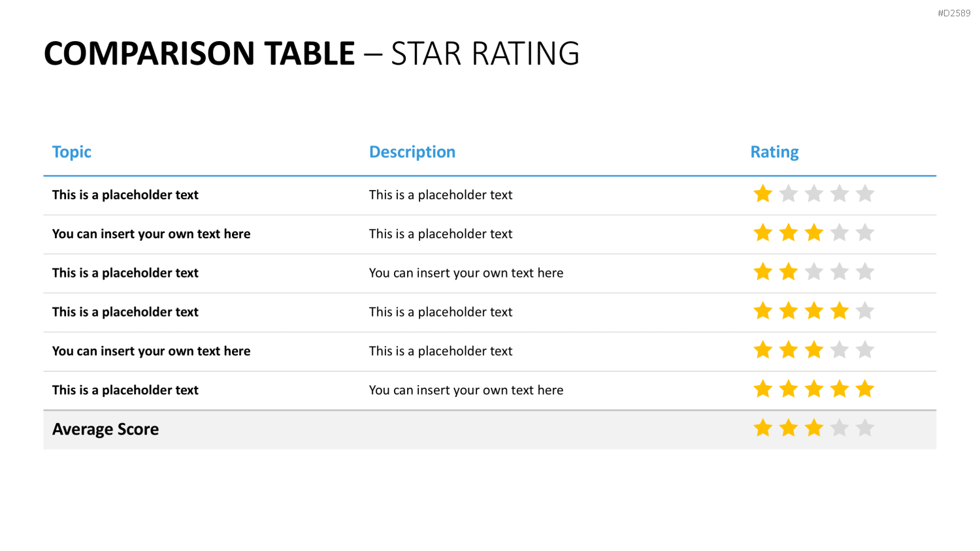Click the second gold star in Average Score row
980x551 pixels.
[789, 429]
